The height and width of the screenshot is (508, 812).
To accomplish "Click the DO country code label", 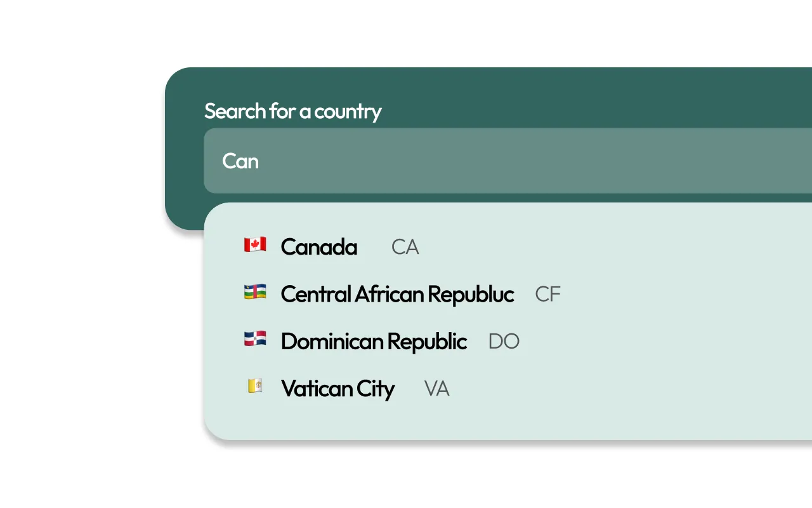I will pyautogui.click(x=504, y=341).
